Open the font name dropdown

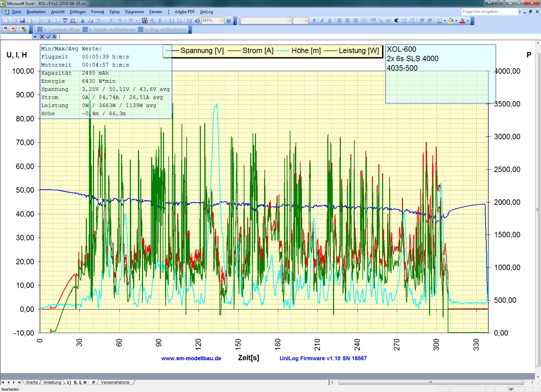pyautogui.click(x=290, y=21)
